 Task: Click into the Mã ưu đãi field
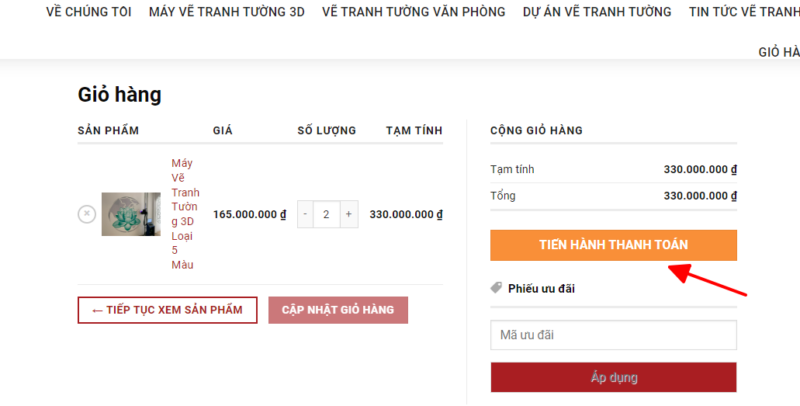tap(613, 335)
